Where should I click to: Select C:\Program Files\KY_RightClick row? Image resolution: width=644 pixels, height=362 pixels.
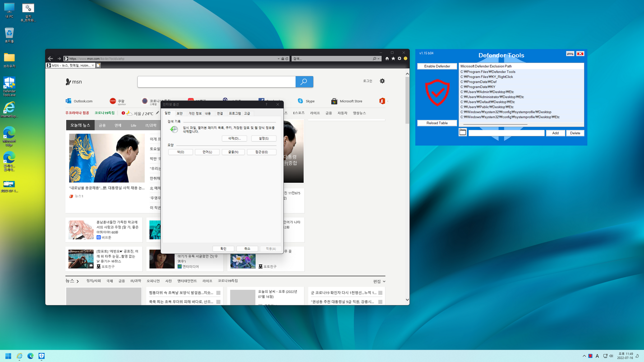point(521,77)
